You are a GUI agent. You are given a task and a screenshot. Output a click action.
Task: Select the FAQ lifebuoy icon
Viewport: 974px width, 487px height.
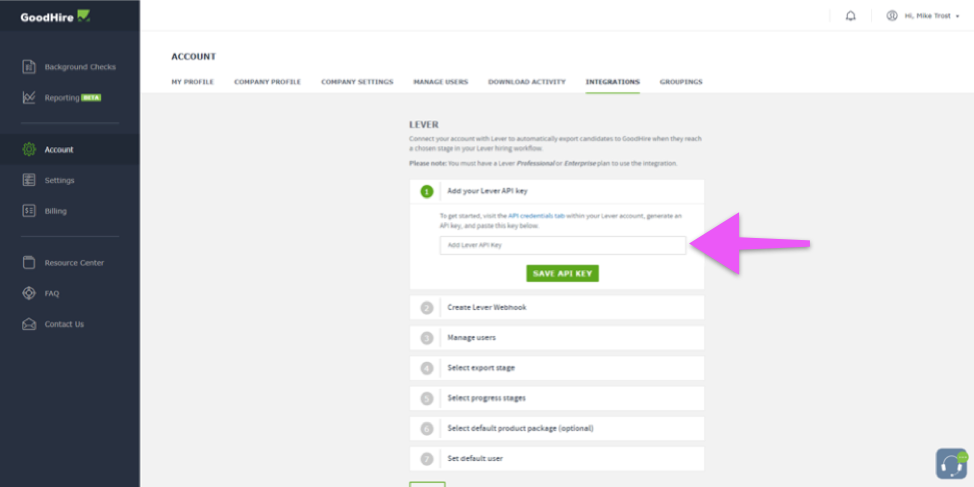[29, 293]
